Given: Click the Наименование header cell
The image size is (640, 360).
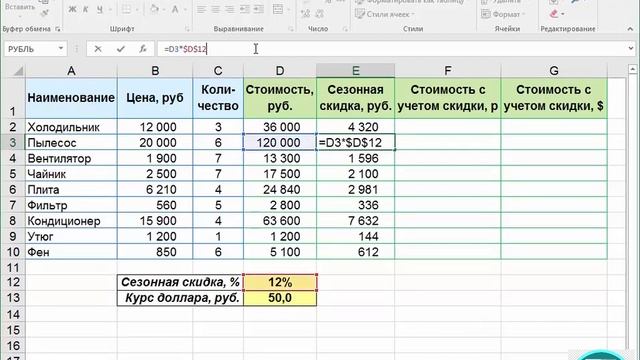Looking at the screenshot, I should (71, 98).
